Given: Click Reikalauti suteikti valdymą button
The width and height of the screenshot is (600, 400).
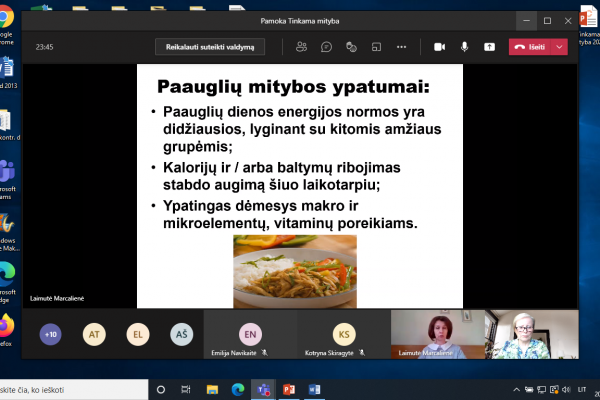Looking at the screenshot, I should click(x=210, y=47).
